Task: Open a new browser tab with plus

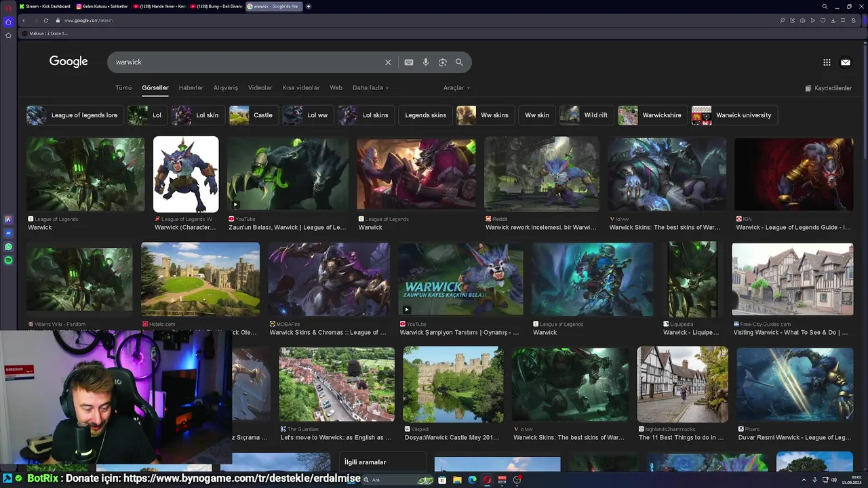Action: click(x=309, y=6)
